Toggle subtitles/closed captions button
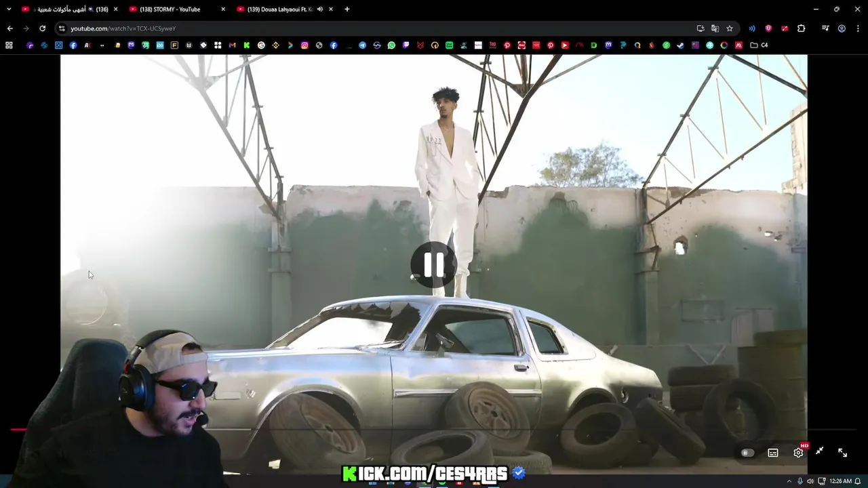 [x=773, y=453]
